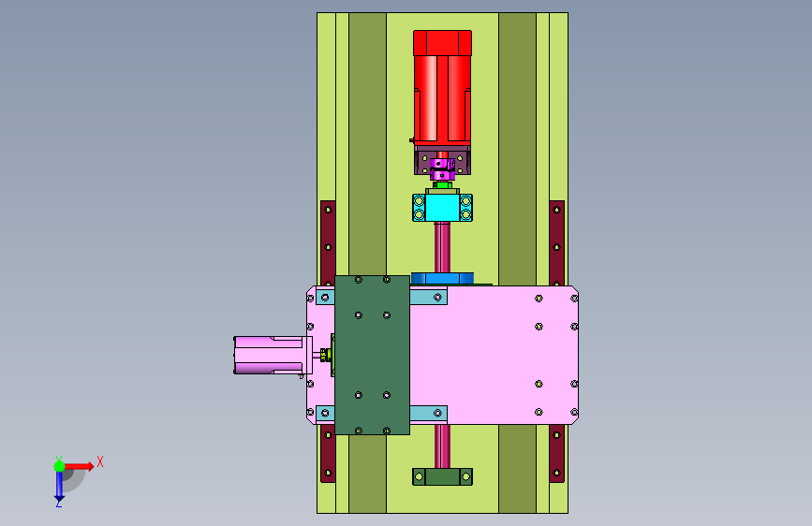Click the red X axis arrow of triad
This screenshot has width=812, height=526.
(79, 466)
